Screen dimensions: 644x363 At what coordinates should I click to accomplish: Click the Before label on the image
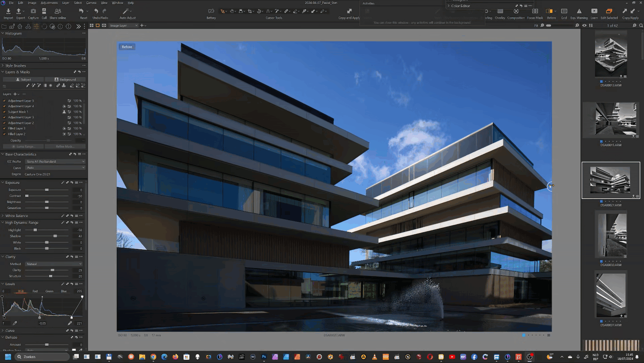click(x=127, y=47)
